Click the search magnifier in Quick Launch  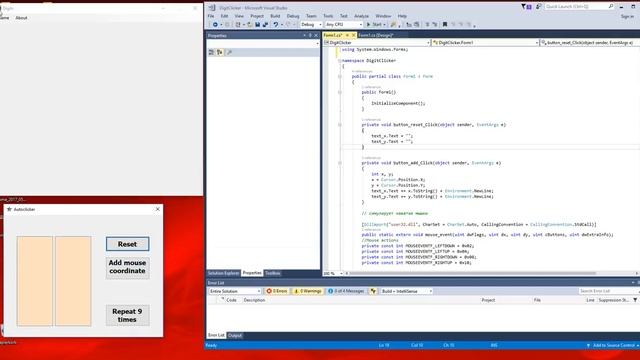click(611, 7)
